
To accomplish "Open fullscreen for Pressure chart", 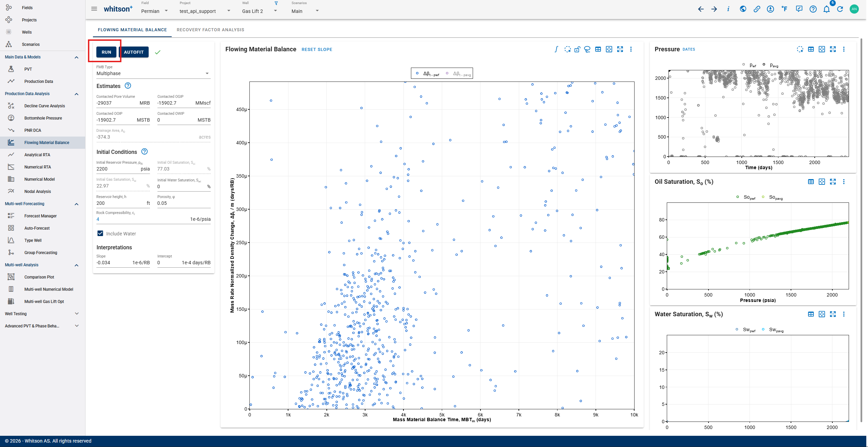I will pos(833,49).
